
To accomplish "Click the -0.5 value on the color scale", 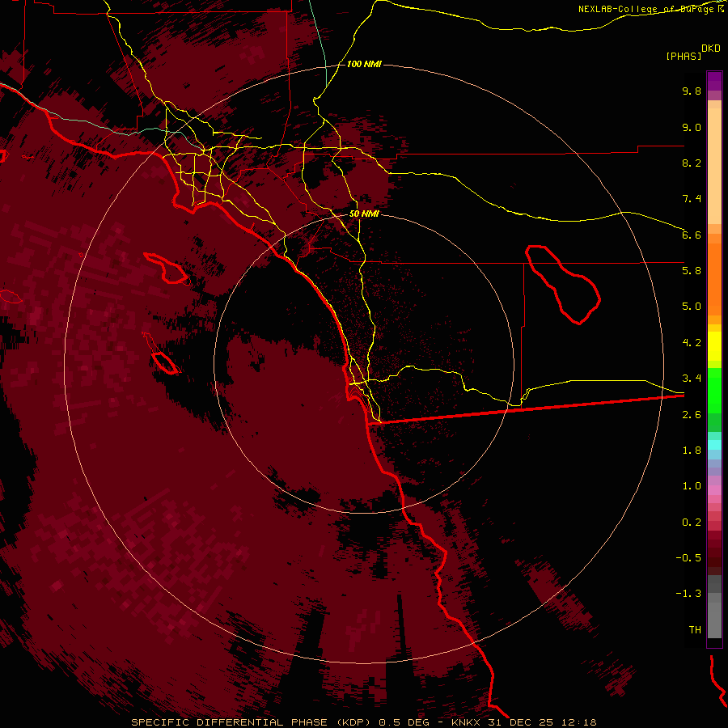I will pyautogui.click(x=688, y=558).
